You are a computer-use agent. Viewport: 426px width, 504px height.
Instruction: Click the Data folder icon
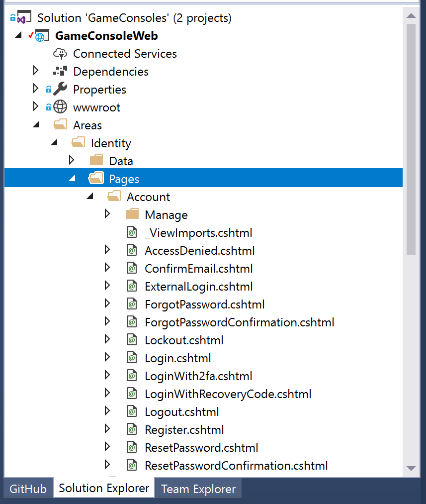coord(96,160)
